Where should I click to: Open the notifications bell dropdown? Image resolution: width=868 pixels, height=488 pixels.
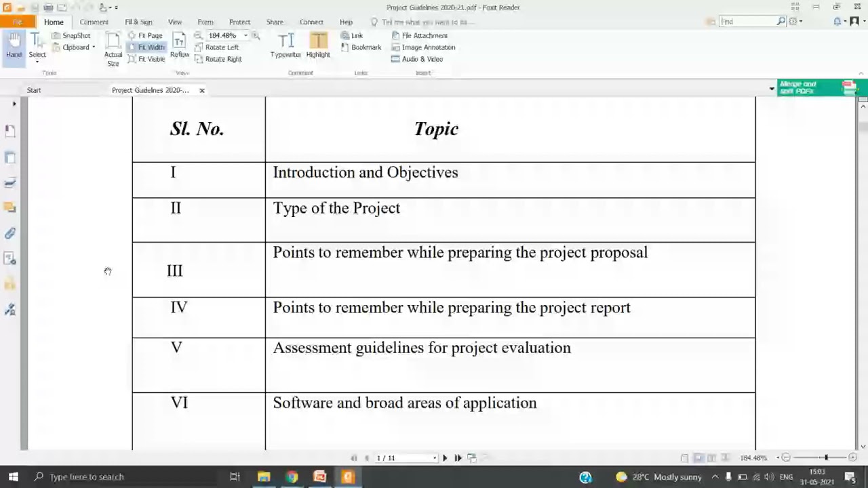tap(840, 22)
